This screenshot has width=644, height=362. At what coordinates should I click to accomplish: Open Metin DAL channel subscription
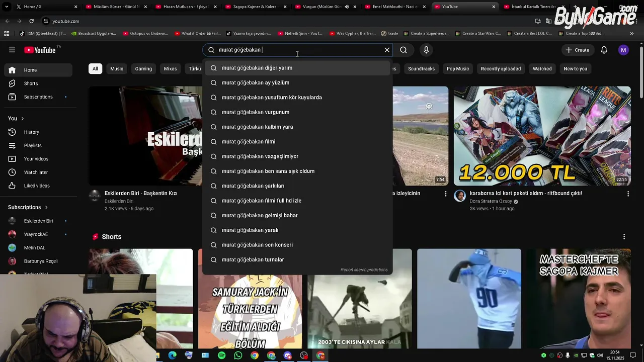[38, 248]
